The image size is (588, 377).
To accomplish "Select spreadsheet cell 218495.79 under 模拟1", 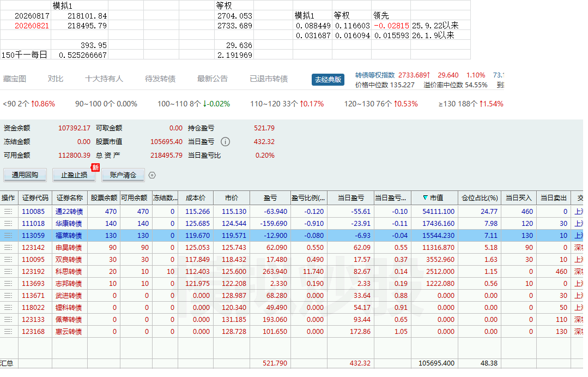I will [x=80, y=26].
